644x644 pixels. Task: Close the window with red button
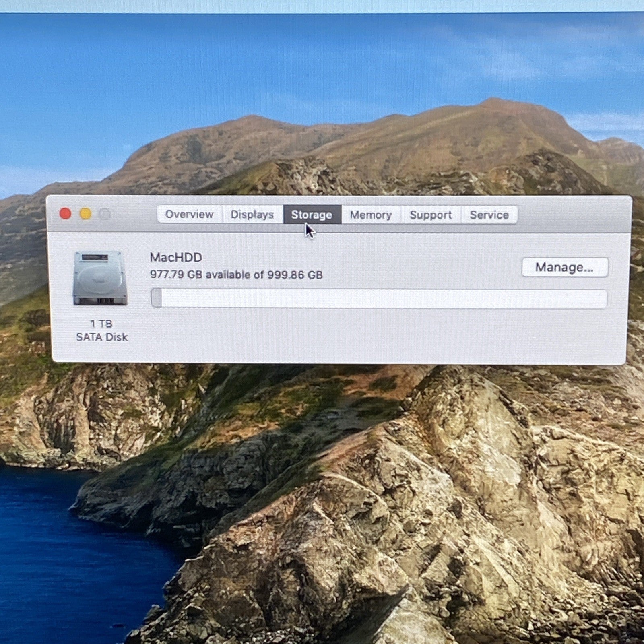(65, 213)
